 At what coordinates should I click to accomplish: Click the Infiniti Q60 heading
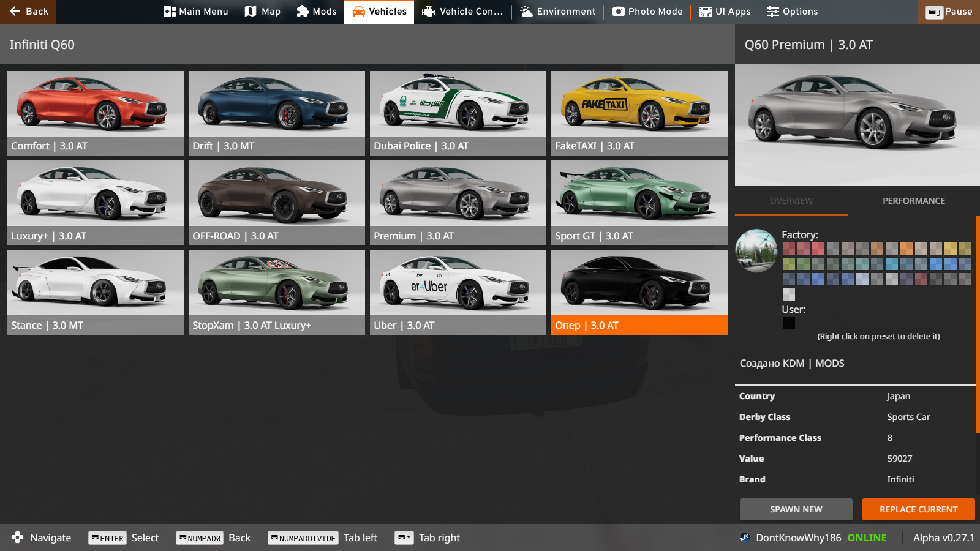coord(42,45)
